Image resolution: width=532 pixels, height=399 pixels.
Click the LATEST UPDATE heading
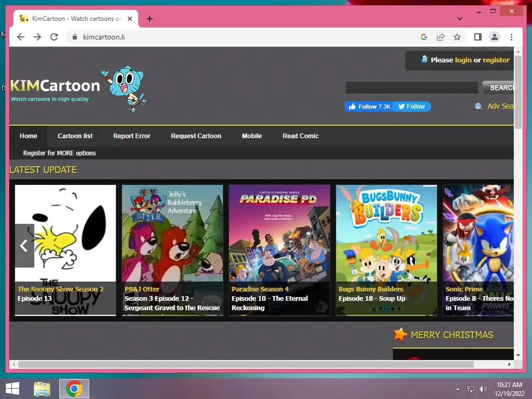click(43, 170)
